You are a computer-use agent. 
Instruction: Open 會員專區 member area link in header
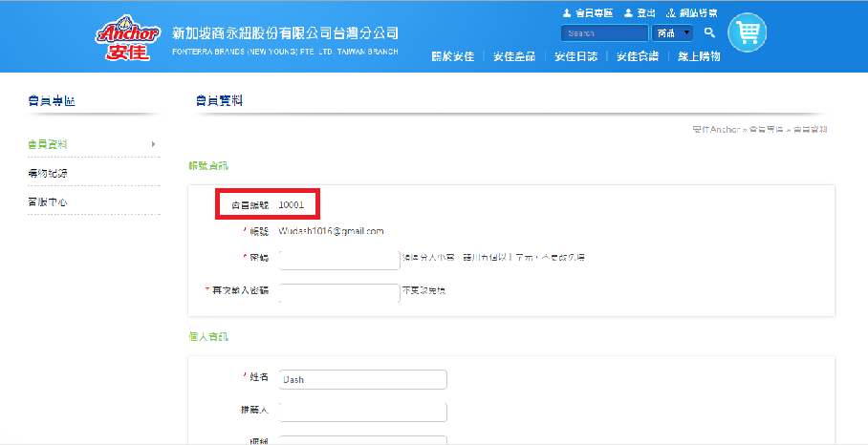click(584, 13)
